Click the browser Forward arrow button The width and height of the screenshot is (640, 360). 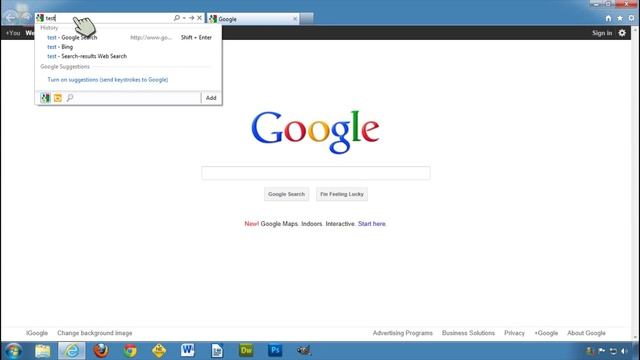pyautogui.click(x=26, y=18)
